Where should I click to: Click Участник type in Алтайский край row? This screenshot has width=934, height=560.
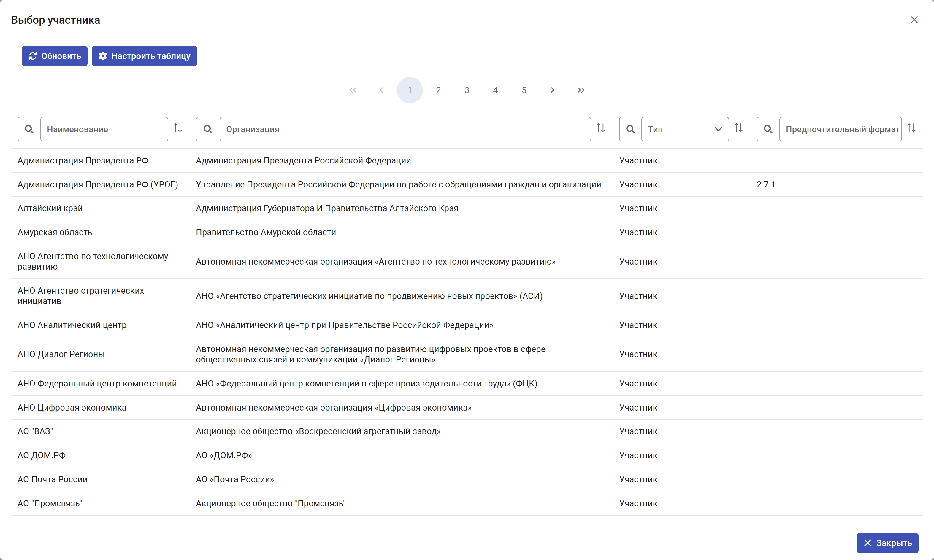[638, 208]
